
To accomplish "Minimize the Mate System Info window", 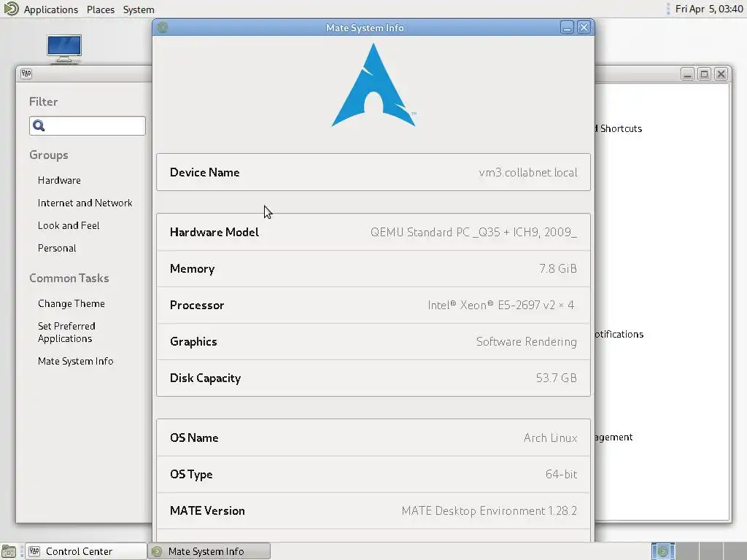I will pyautogui.click(x=566, y=28).
